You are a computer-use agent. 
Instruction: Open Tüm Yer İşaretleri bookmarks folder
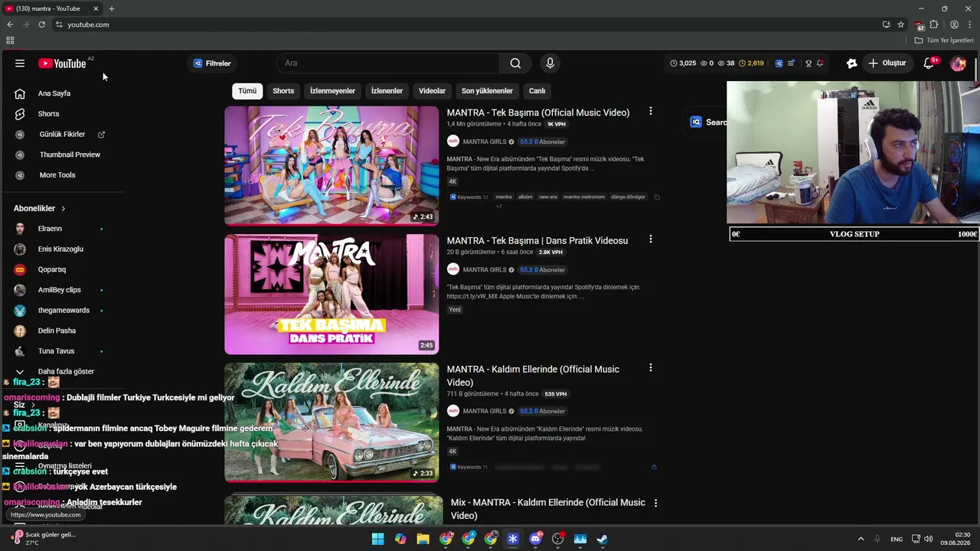[944, 40]
